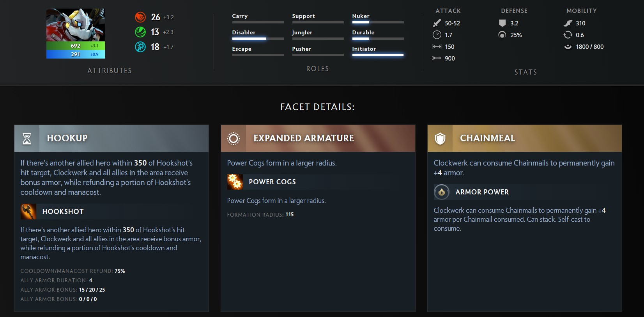Click the green Agility attribute icon

click(140, 32)
